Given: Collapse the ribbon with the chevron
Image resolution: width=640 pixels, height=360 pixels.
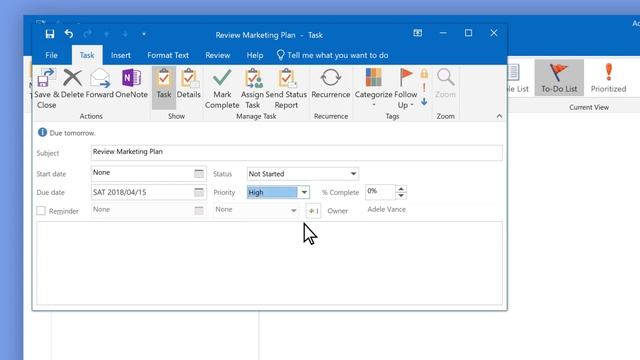Looking at the screenshot, I should click(x=499, y=116).
